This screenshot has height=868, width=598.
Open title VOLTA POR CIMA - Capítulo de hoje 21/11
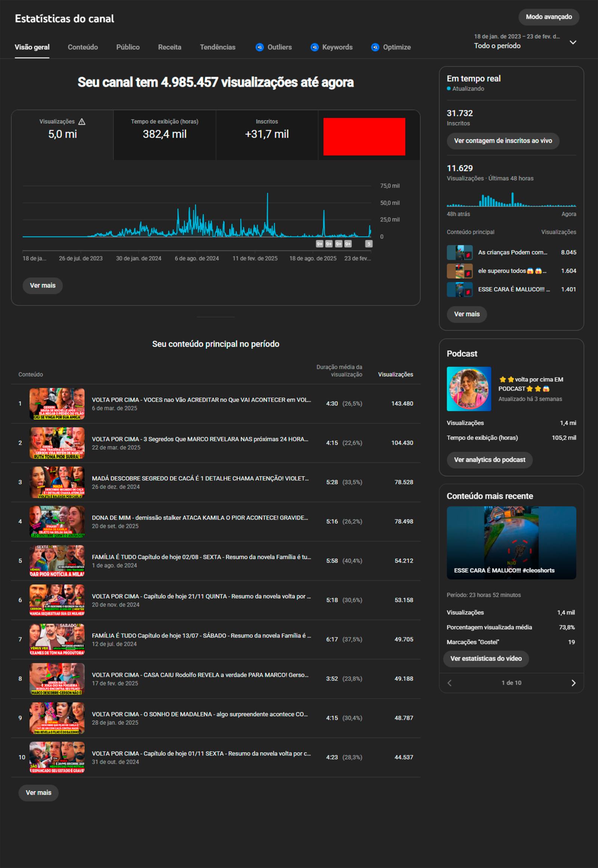(201, 596)
